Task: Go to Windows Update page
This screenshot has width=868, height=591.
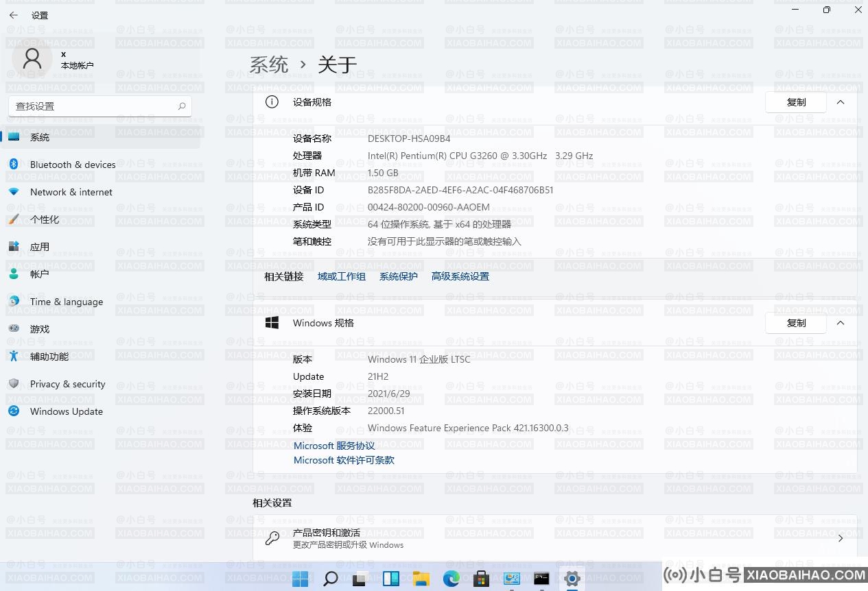Action: pos(102,411)
